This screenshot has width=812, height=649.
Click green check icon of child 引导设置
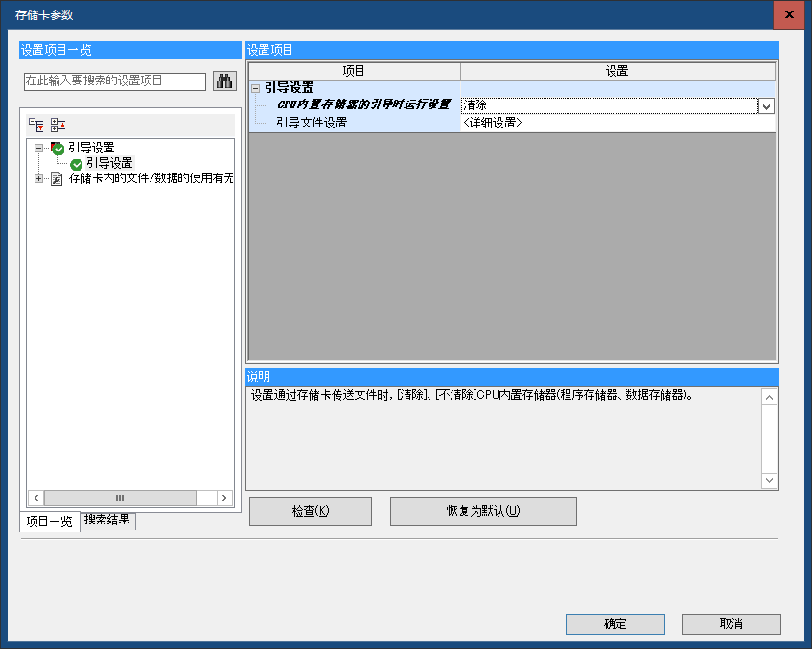click(77, 164)
